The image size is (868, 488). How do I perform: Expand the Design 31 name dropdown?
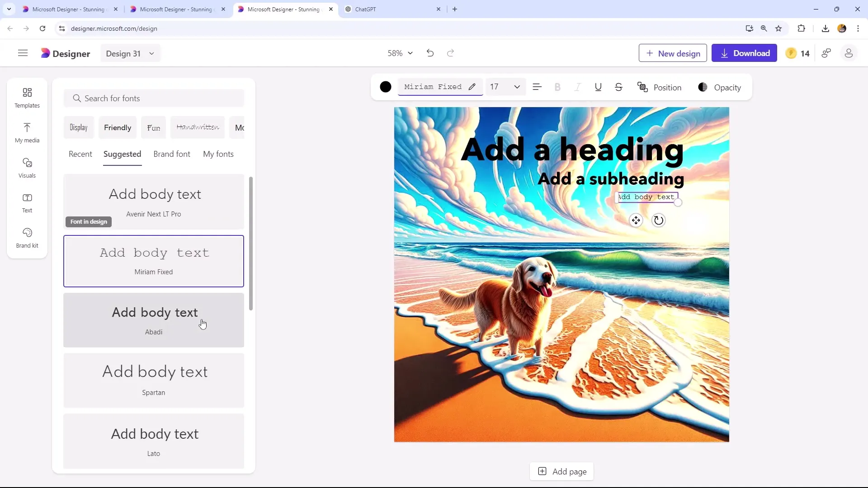coord(152,54)
